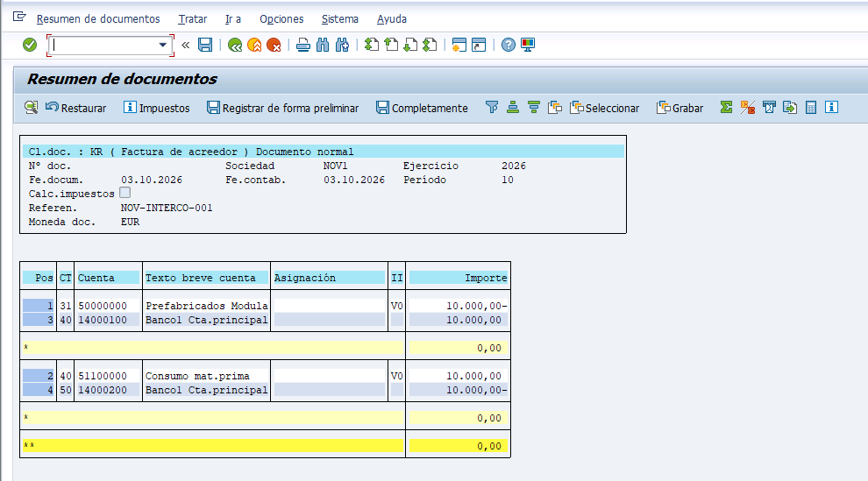Click the orange Exit icon
The height and width of the screenshot is (481, 868).
(x=254, y=45)
